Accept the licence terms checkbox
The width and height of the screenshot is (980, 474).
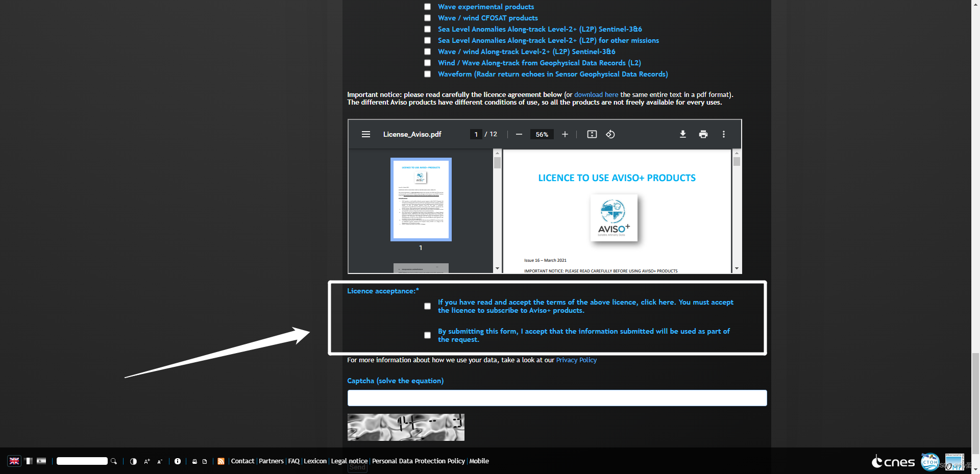[x=427, y=306]
